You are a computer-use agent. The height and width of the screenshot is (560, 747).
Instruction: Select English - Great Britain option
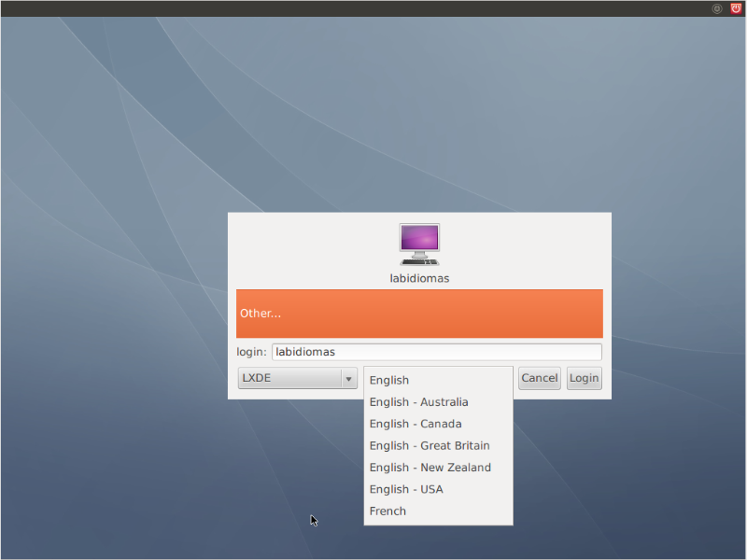[x=429, y=445]
